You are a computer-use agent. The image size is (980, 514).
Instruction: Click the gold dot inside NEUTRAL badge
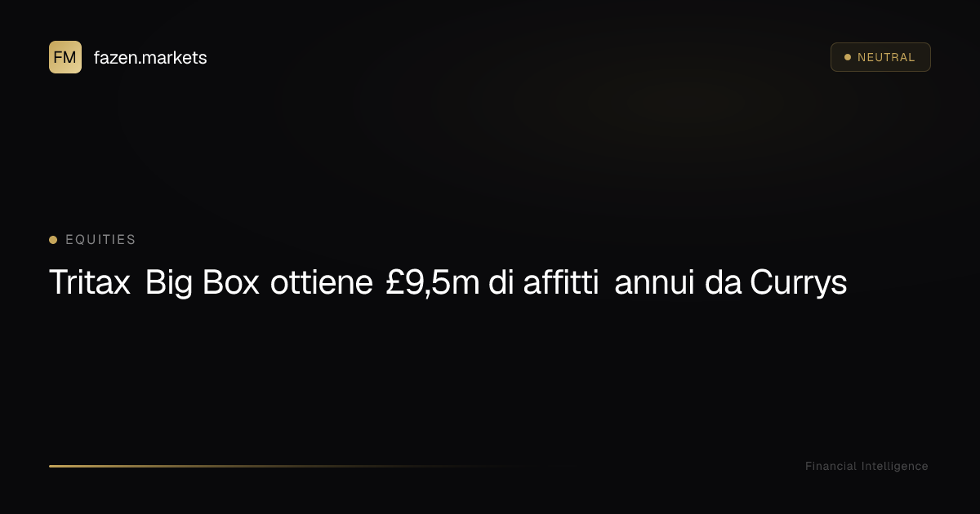[x=847, y=57]
